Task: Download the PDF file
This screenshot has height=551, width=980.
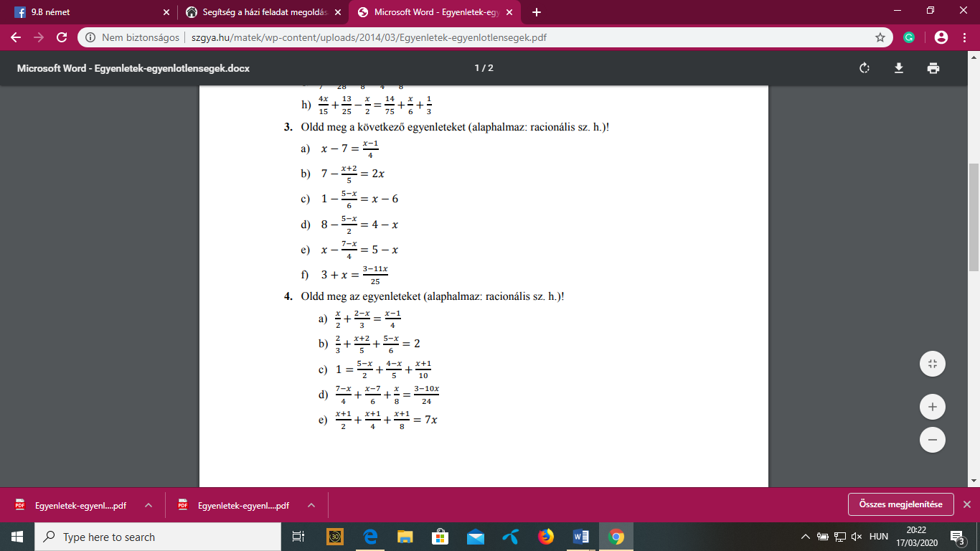Action: coord(898,68)
